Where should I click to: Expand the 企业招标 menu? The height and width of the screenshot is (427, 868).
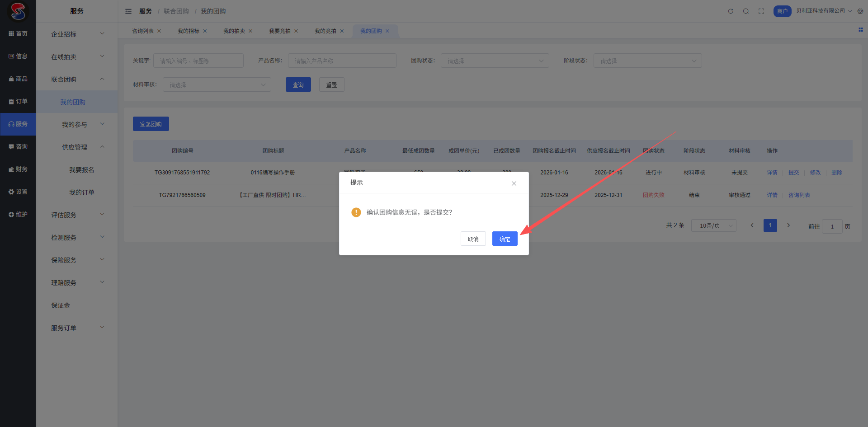pos(77,34)
